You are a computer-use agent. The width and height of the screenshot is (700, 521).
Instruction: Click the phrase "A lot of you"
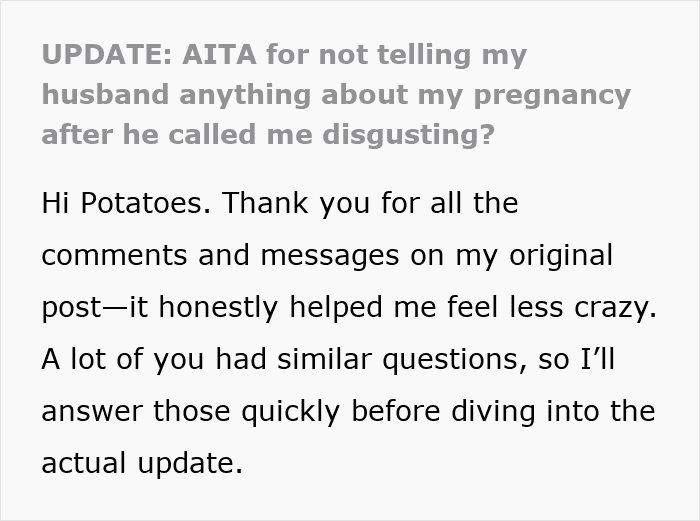[106, 359]
